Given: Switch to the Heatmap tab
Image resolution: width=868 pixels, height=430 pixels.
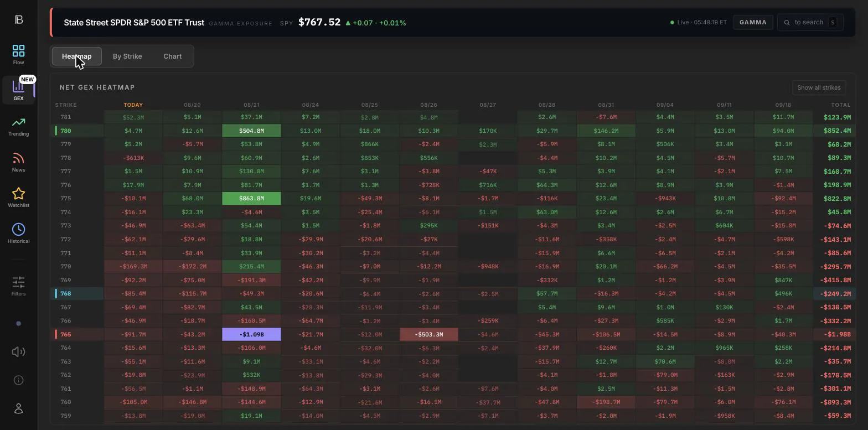Looking at the screenshot, I should 76,56.
